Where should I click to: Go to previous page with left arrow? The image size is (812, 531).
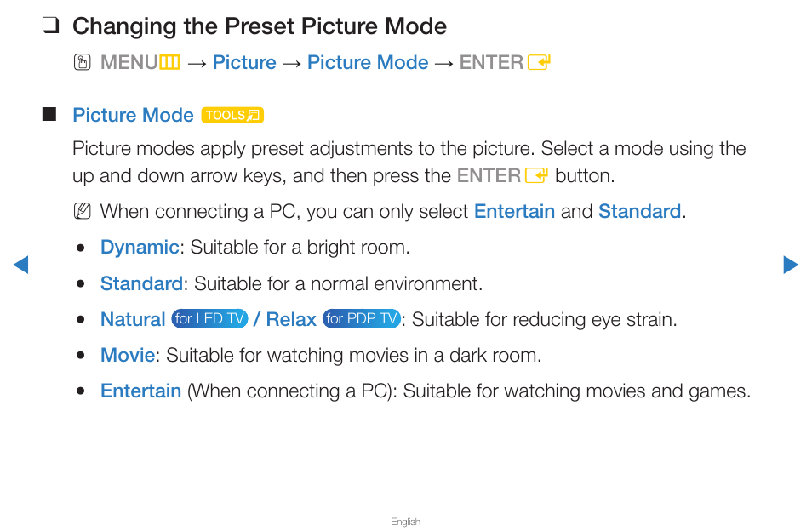pyautogui.click(x=20, y=265)
